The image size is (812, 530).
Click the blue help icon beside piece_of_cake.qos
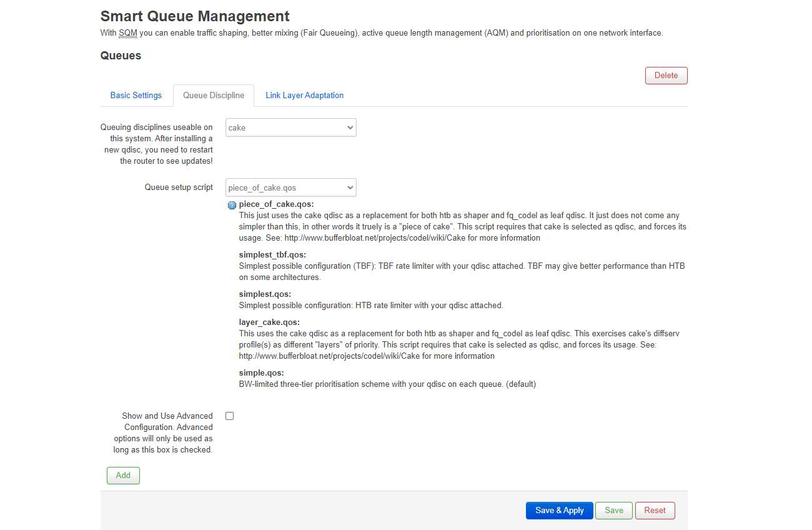click(x=232, y=205)
